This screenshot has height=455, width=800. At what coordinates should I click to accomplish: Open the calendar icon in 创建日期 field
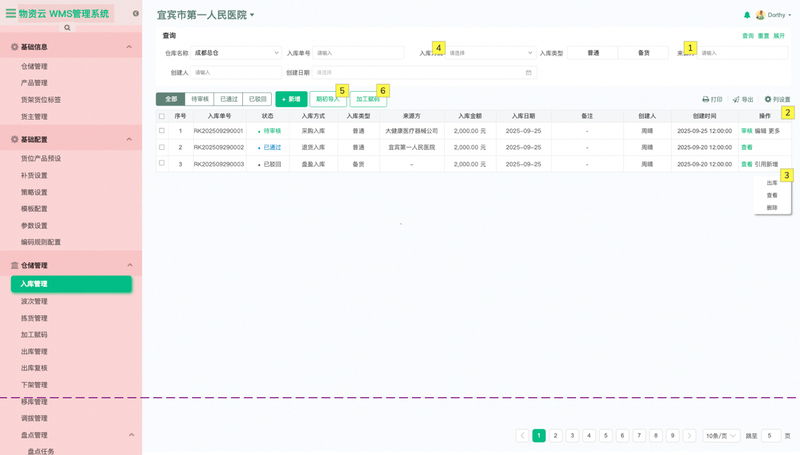[x=529, y=73]
